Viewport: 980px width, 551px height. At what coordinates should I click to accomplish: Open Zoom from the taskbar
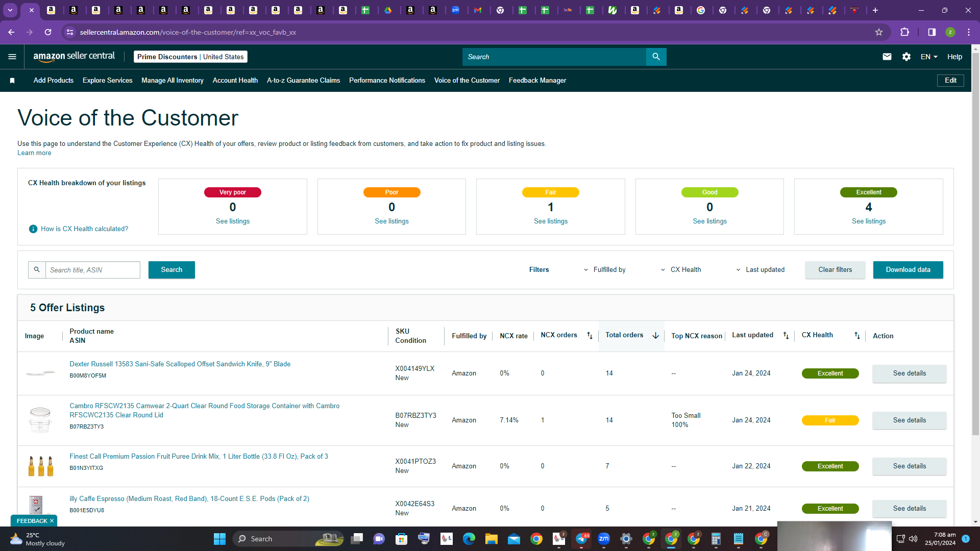click(x=604, y=539)
